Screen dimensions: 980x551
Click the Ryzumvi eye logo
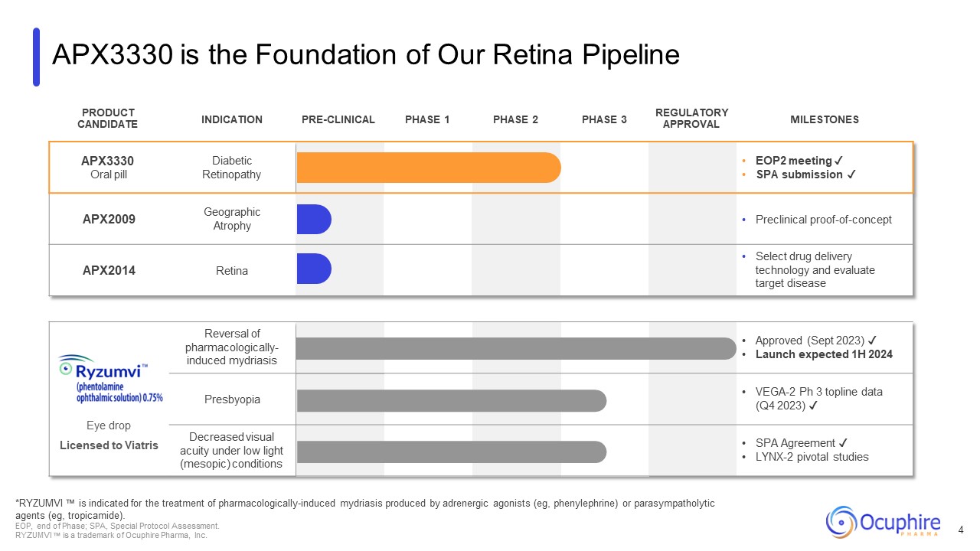point(66,368)
